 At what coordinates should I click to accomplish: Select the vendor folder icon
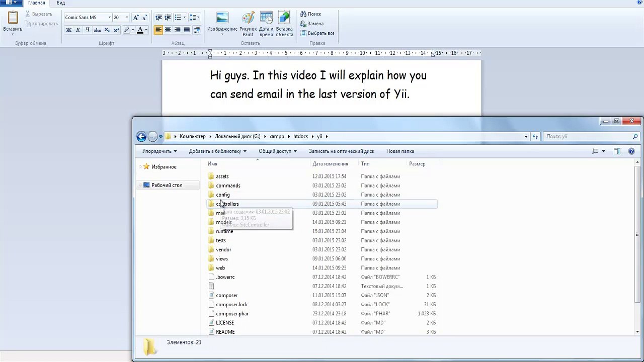pyautogui.click(x=211, y=250)
